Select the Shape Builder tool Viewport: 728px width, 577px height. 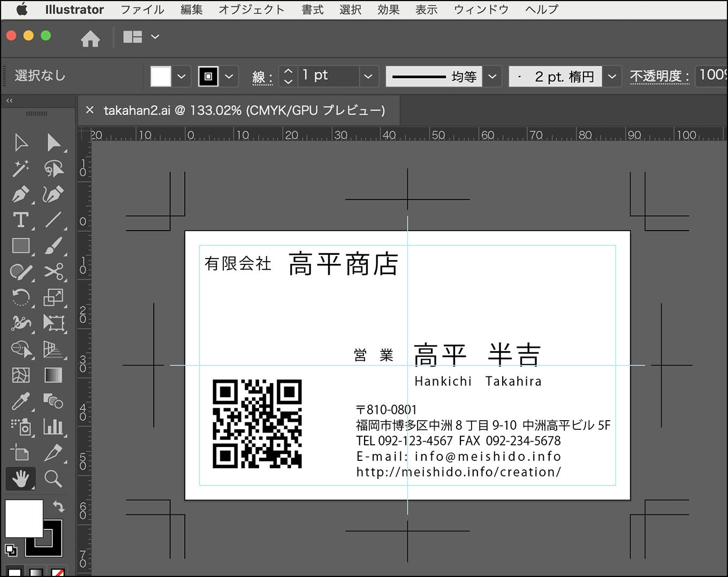pyautogui.click(x=21, y=349)
